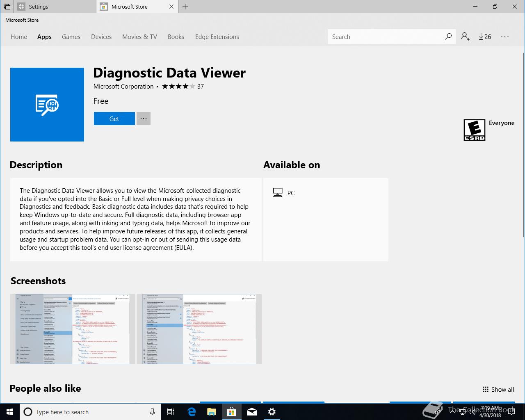Screen dimensions: 525x420
Task: Click the star rating for the app
Action: 178,86
